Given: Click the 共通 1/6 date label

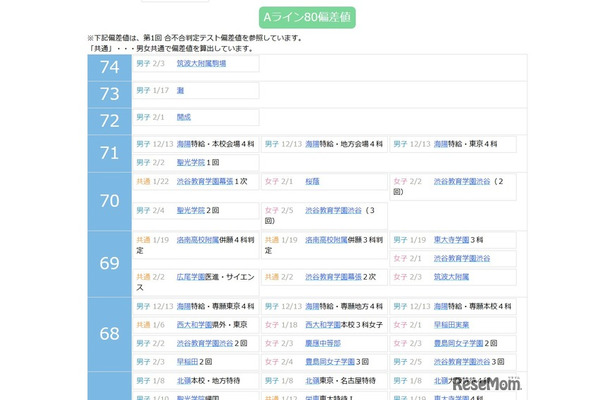Looking at the screenshot, I should click(151, 325).
